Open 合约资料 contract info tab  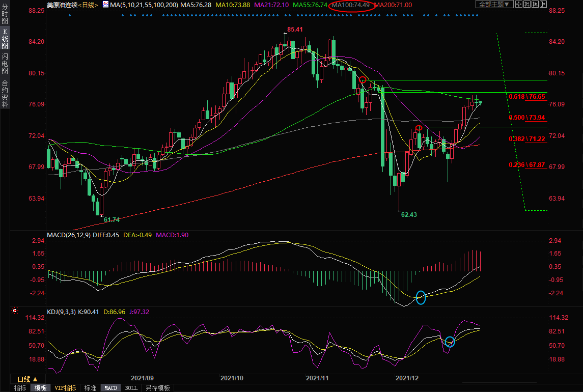pyautogui.click(x=5, y=93)
